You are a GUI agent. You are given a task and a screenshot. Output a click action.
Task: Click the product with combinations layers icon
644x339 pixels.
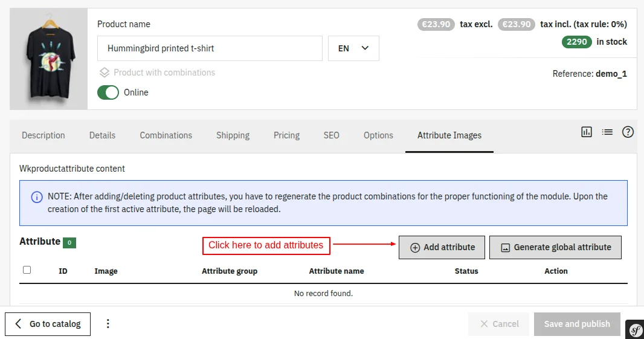point(105,73)
